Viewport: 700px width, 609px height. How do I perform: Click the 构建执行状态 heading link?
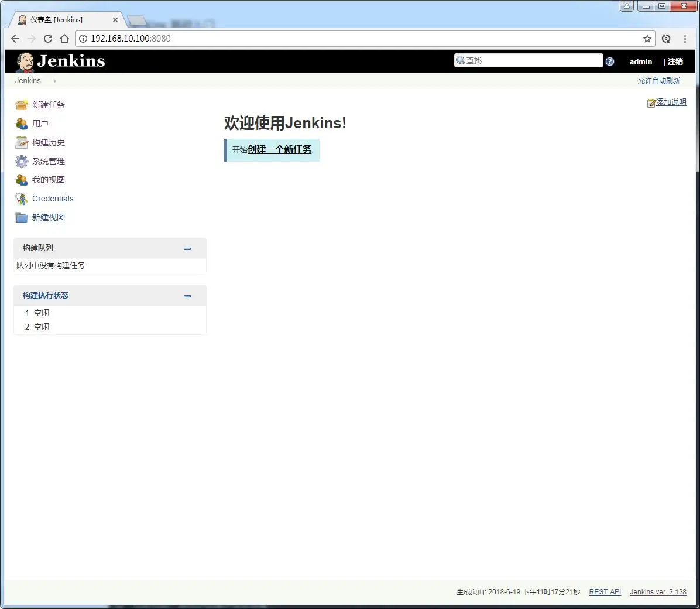[x=46, y=295]
